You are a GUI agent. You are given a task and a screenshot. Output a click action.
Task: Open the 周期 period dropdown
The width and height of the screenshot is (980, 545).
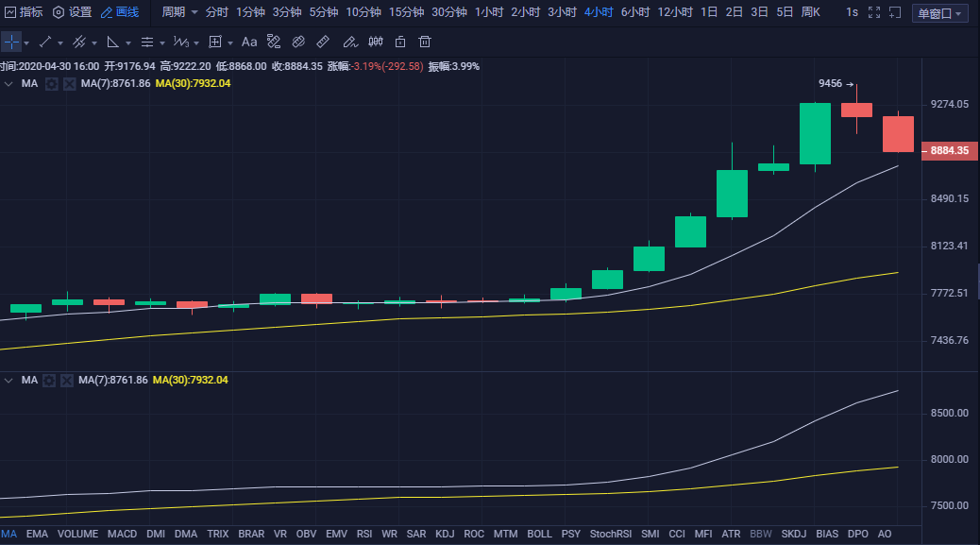tap(179, 12)
